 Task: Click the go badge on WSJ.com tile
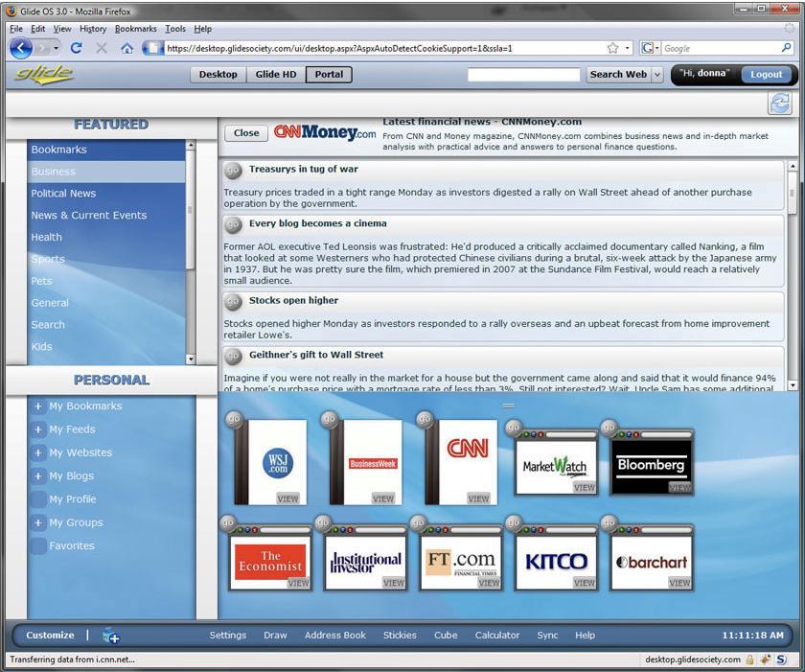(x=234, y=419)
